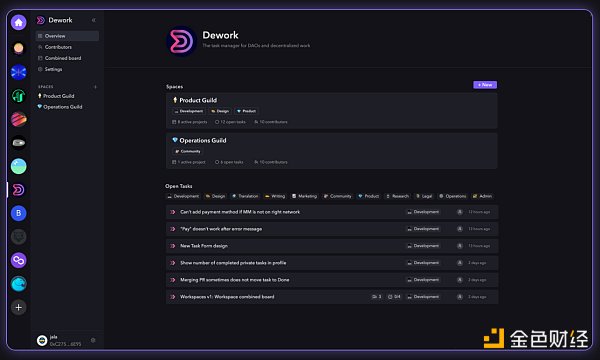Open the Product Guild space card

[332, 111]
